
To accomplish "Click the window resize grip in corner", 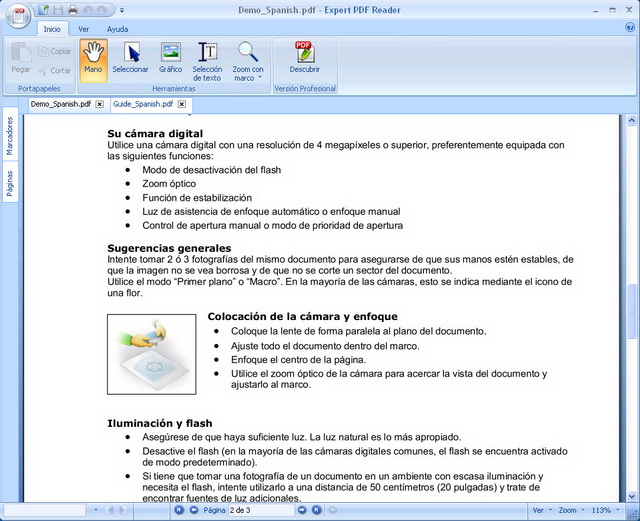I will pos(633,514).
